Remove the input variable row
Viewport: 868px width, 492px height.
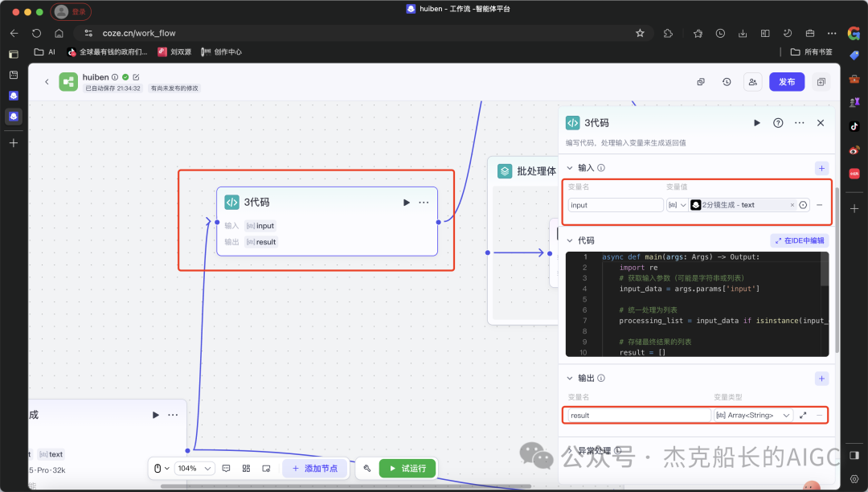[819, 205]
